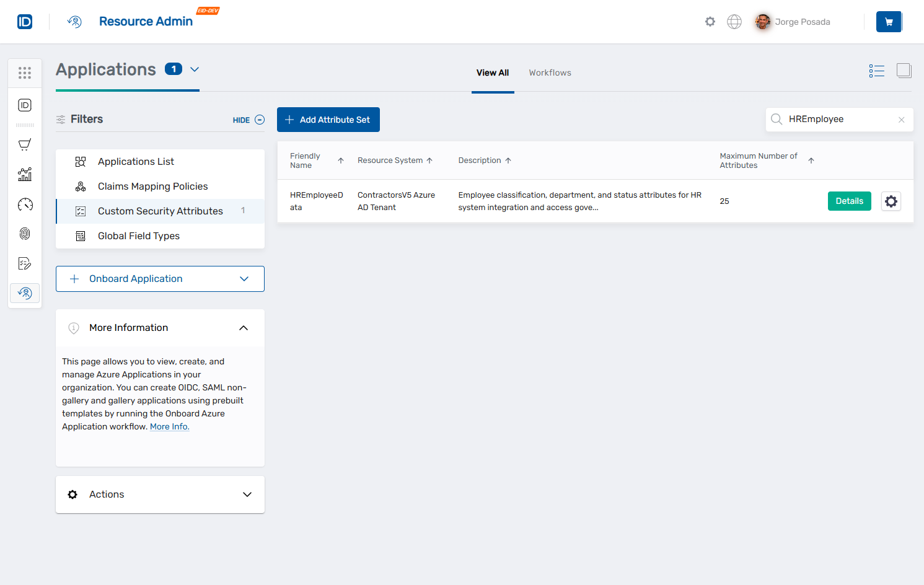Switch to card view layout
This screenshot has width=924, height=585.
point(904,71)
